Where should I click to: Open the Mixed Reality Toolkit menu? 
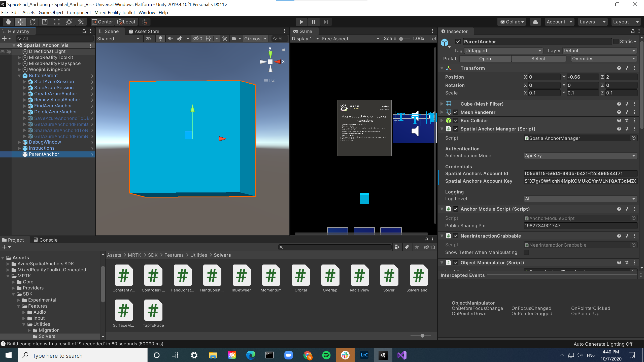[115, 12]
